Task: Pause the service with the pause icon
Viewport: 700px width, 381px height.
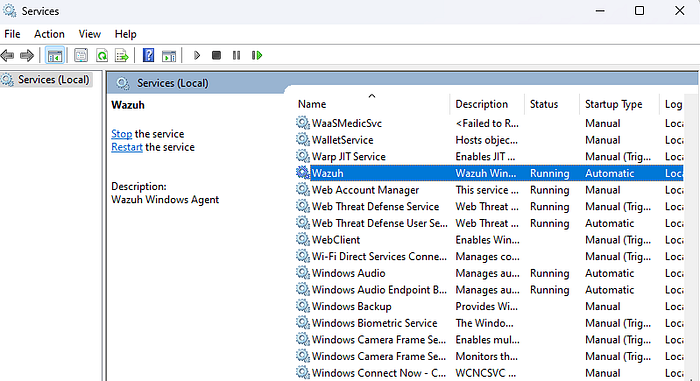Action: click(237, 55)
